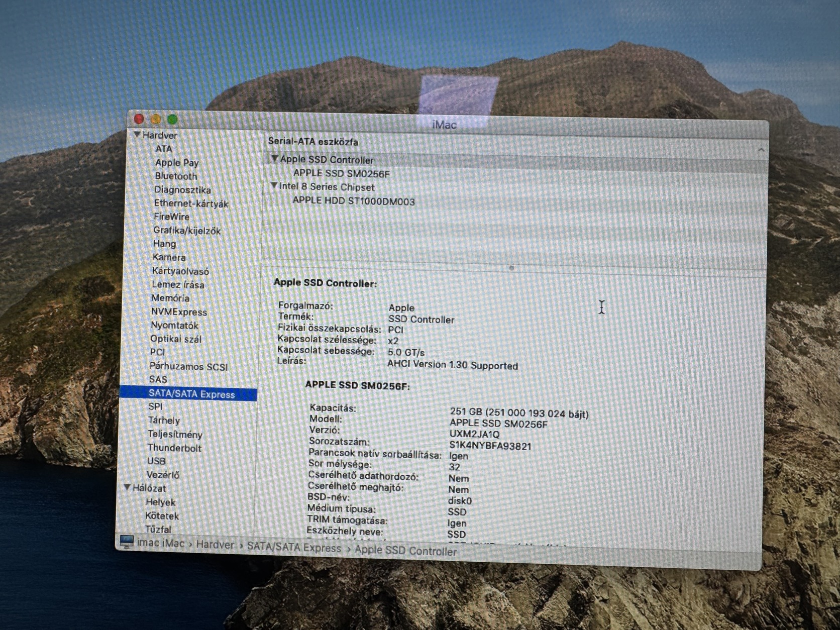
Task: Select PCI in the hardware sidebar
Action: point(157,352)
